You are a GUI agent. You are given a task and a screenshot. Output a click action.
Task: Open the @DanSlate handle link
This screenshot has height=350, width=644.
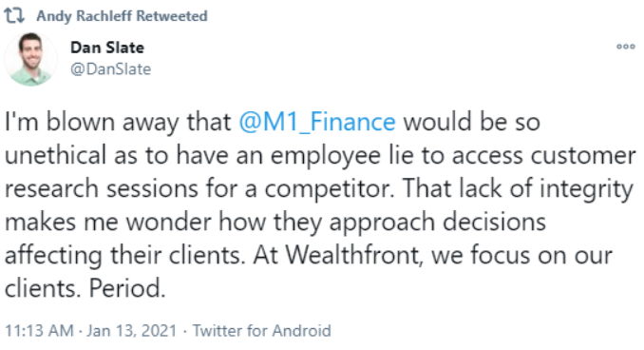coord(110,68)
